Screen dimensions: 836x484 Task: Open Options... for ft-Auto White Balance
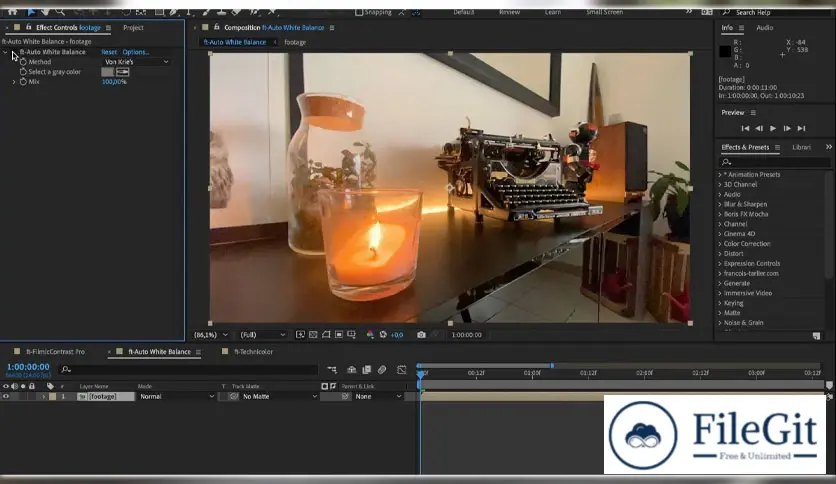136,52
